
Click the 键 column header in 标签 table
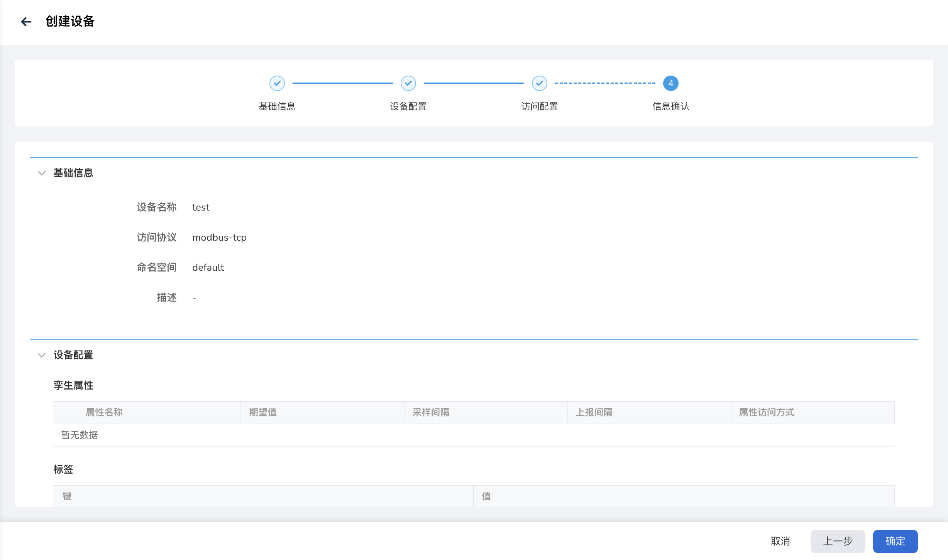pyautogui.click(x=67, y=496)
